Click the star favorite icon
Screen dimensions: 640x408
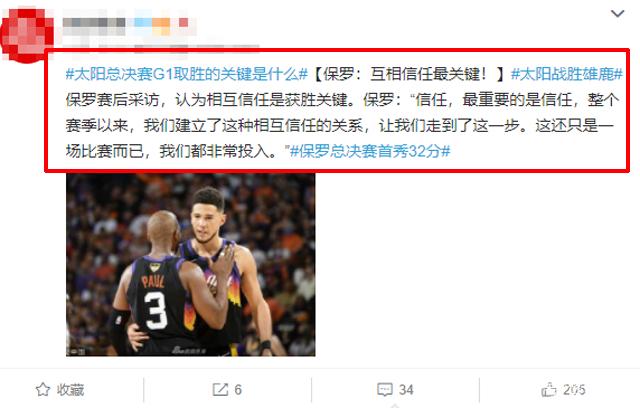[43, 390]
